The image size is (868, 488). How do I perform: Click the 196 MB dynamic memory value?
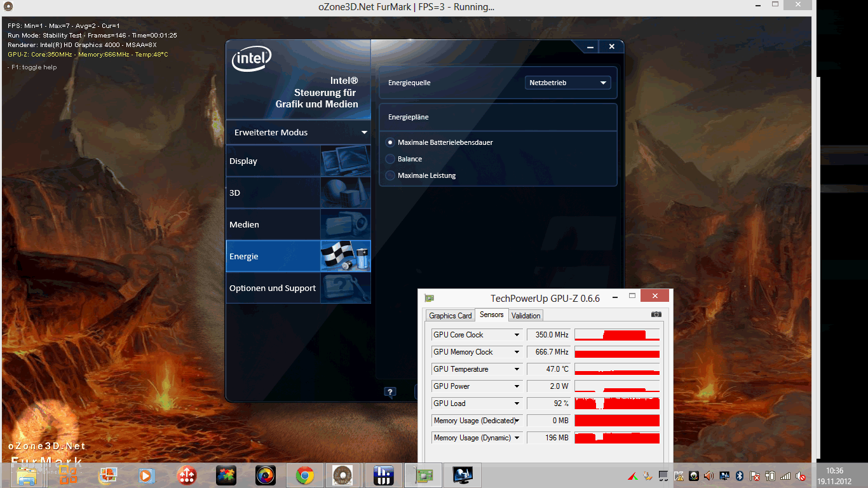tap(549, 438)
